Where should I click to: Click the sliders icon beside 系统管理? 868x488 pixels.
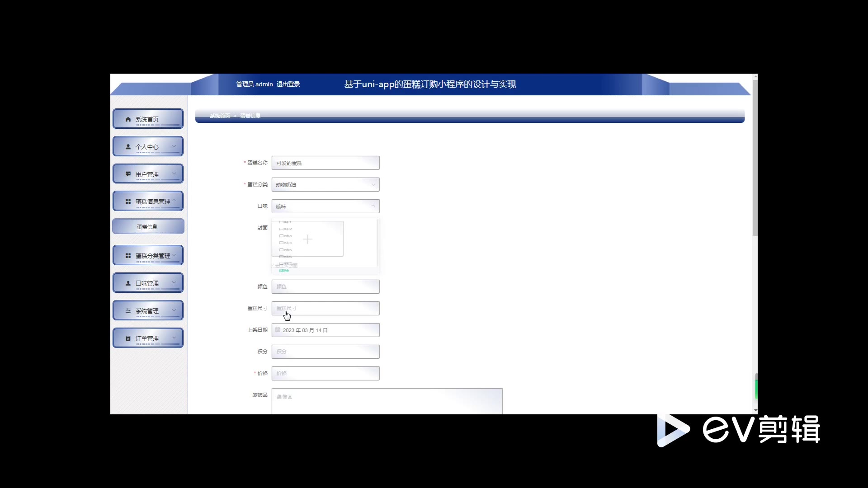click(x=128, y=311)
